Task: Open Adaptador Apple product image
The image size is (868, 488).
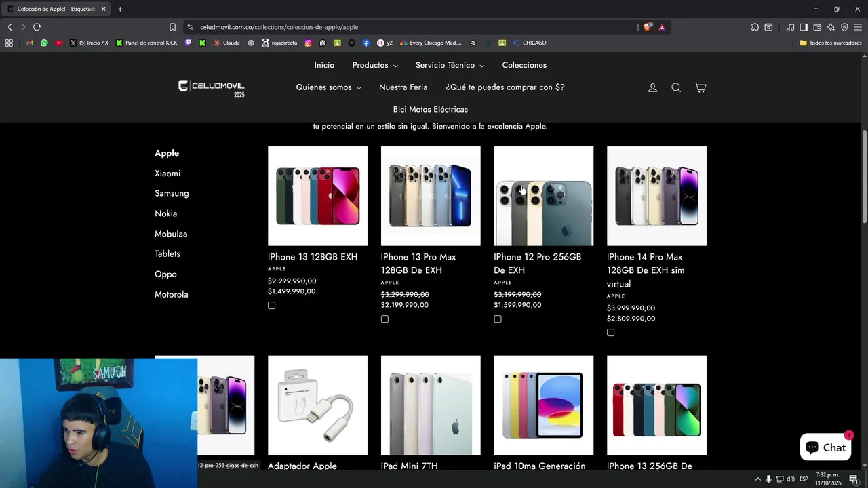Action: (317, 405)
